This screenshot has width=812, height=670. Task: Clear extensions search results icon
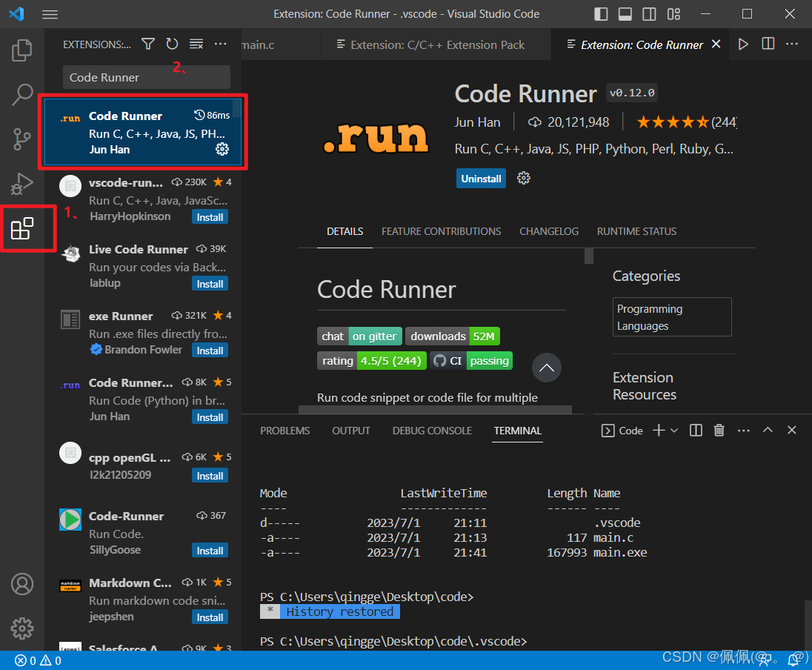coord(196,44)
